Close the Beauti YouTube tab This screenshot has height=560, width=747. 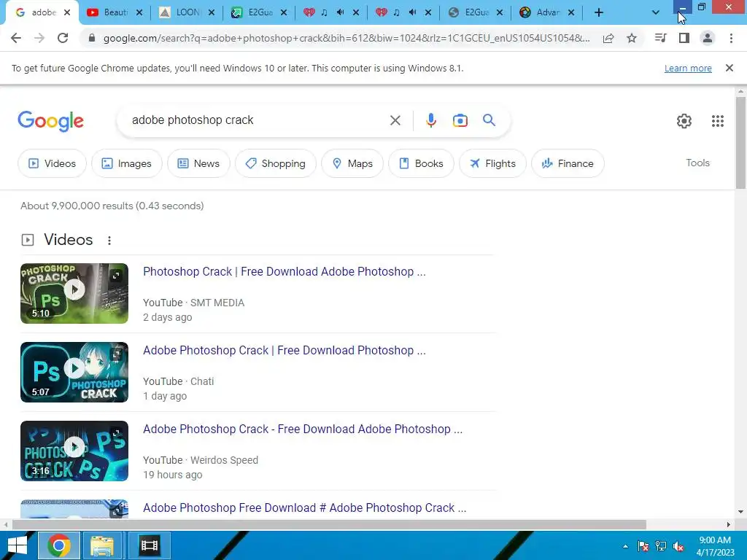coord(139,13)
